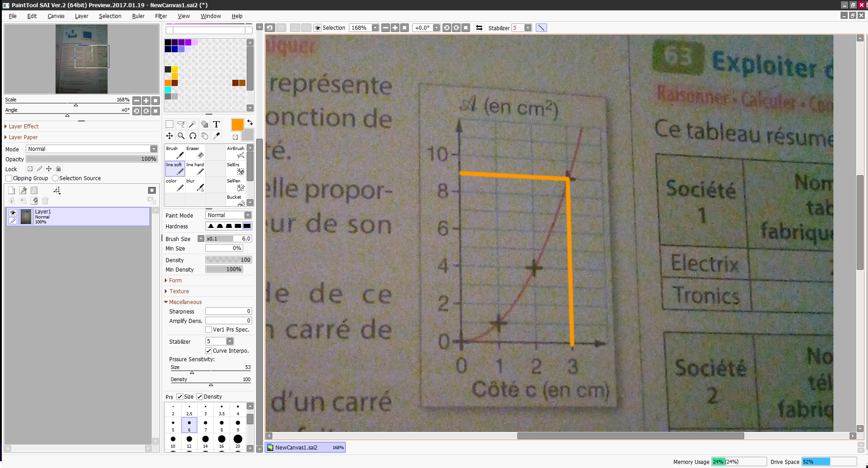
Task: Select the Text tool
Action: (216, 124)
